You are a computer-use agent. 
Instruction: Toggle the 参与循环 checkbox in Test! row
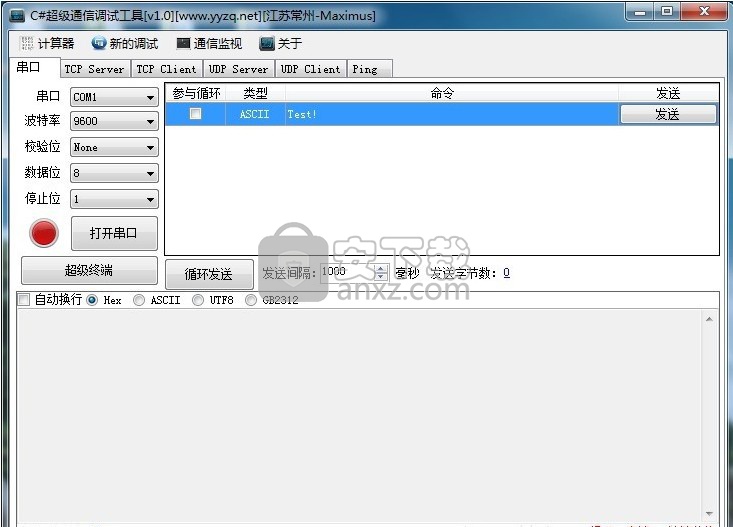click(x=195, y=114)
